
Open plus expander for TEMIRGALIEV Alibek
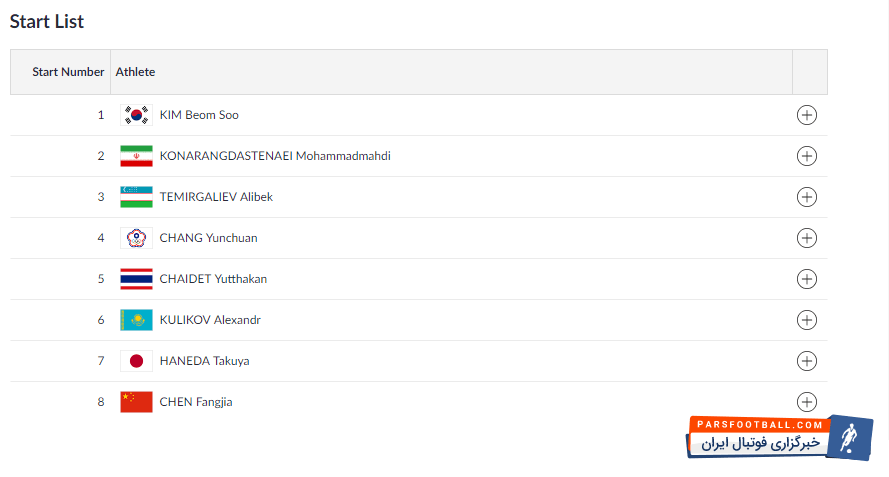806,197
